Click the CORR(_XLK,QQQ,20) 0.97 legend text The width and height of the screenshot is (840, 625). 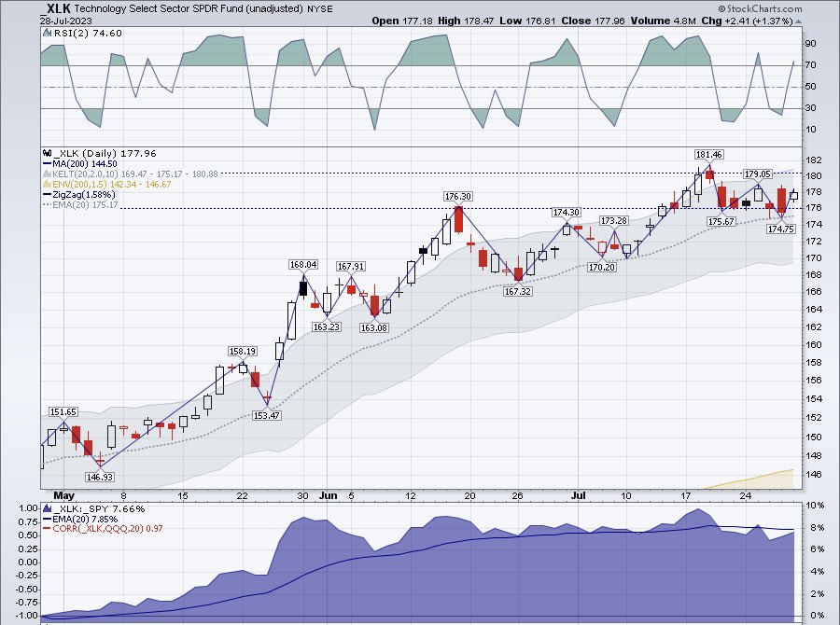(x=107, y=529)
